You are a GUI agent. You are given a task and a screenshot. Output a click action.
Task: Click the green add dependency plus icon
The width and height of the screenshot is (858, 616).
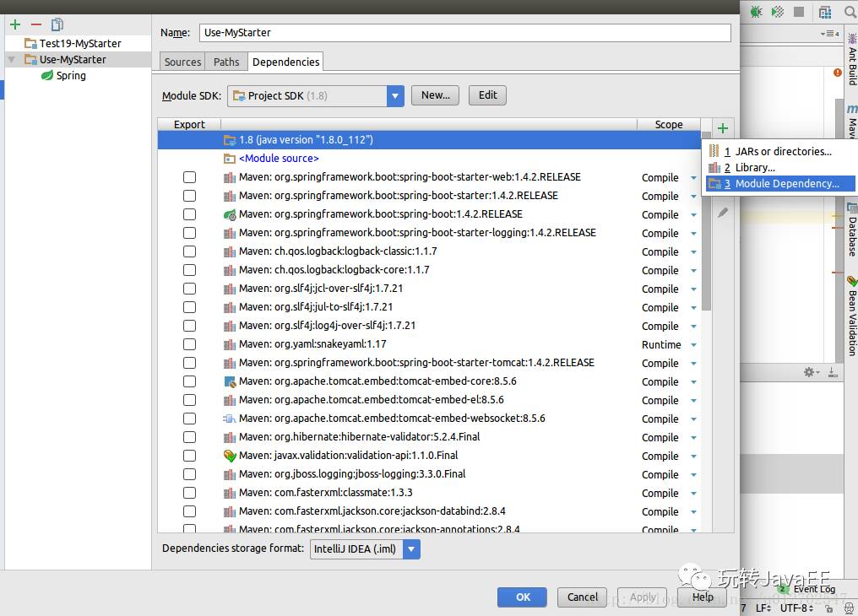pyautogui.click(x=723, y=128)
